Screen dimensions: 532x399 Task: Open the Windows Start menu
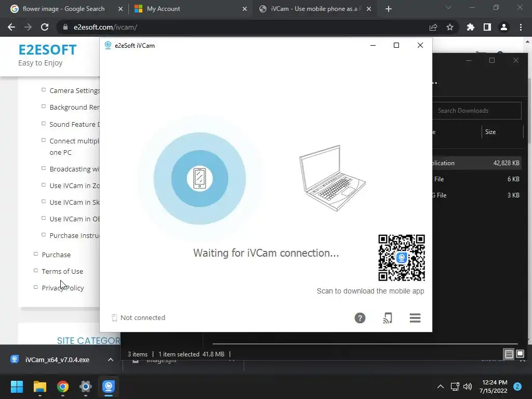17,387
